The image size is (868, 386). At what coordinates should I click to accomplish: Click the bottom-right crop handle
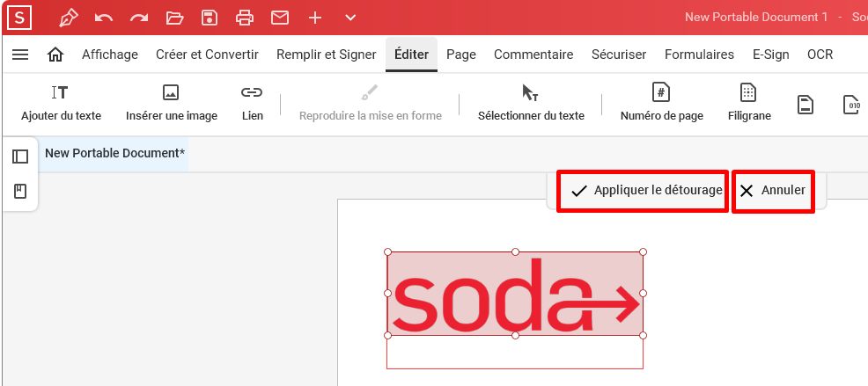pyautogui.click(x=643, y=335)
